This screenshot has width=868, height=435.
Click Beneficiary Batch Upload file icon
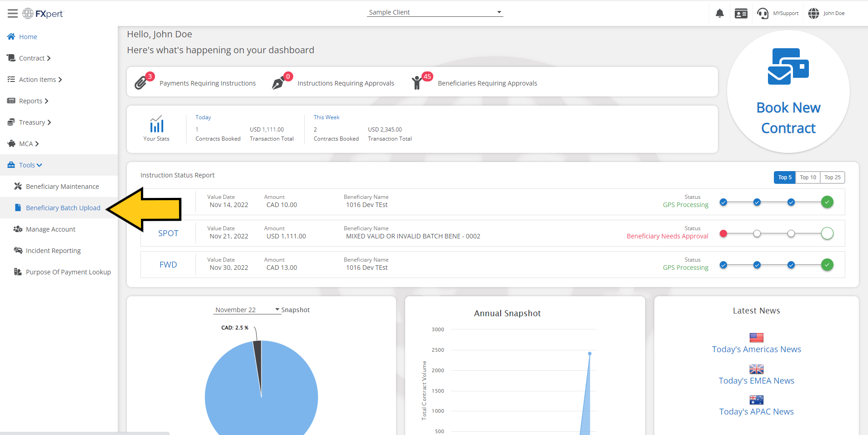coord(18,207)
